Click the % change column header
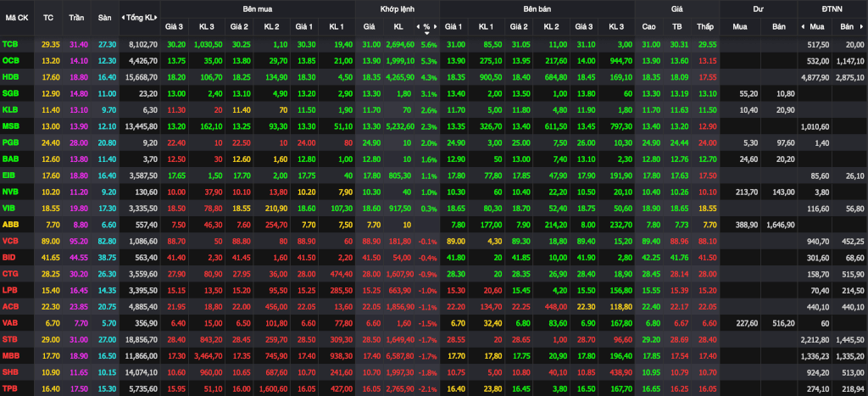The image size is (868, 396). click(x=426, y=26)
